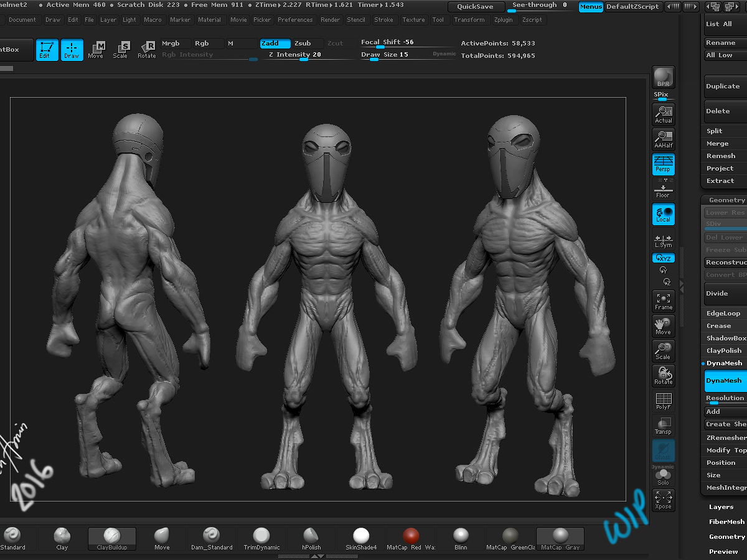The width and height of the screenshot is (747, 560).
Task: Toggle the Menus button
Action: (x=591, y=6)
